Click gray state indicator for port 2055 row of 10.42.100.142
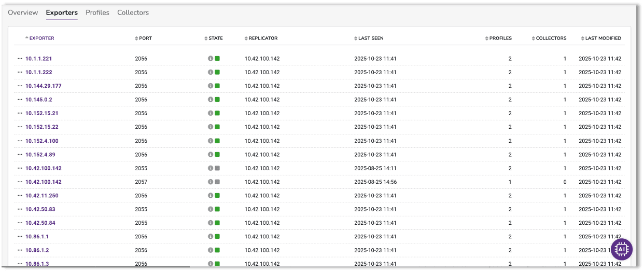The image size is (644, 272). pos(218,168)
